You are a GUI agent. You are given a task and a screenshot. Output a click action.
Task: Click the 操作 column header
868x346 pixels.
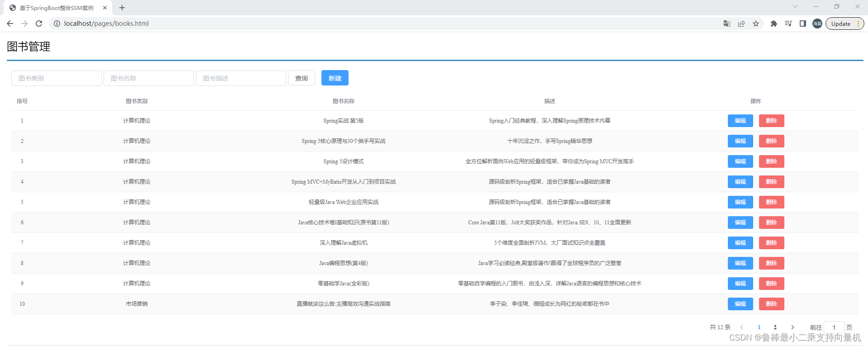(756, 101)
